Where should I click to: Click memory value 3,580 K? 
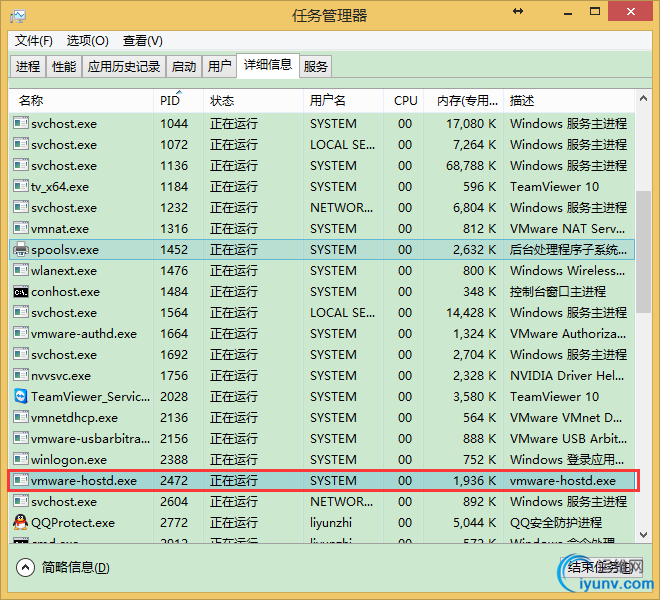click(x=474, y=397)
